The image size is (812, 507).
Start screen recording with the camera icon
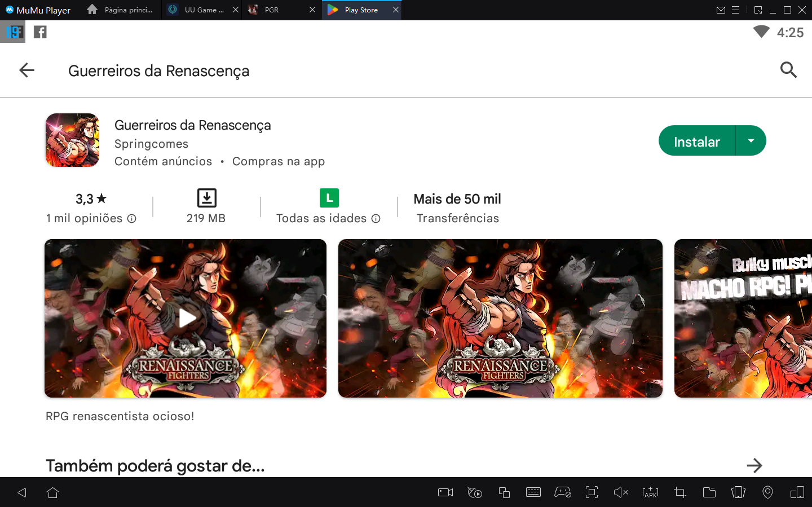(x=445, y=492)
